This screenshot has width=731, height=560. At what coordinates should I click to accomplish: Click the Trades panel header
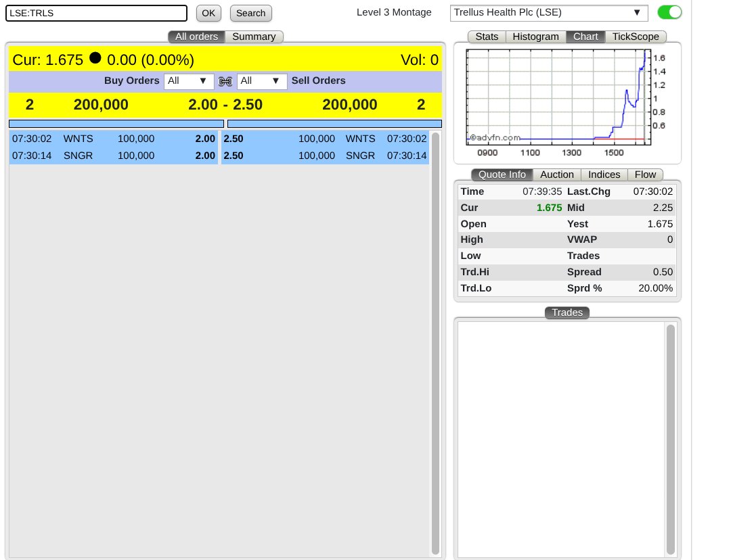click(567, 312)
